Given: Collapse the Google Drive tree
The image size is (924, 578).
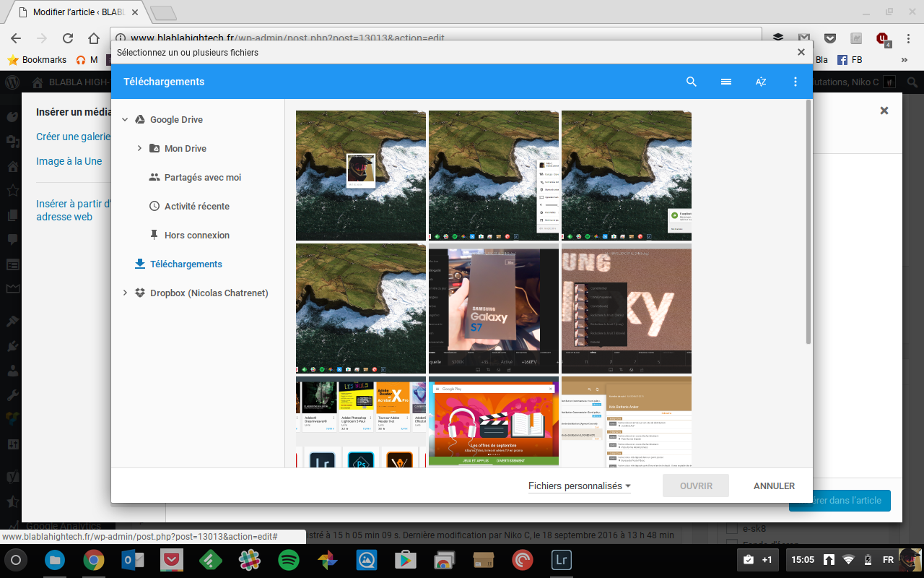Looking at the screenshot, I should pyautogui.click(x=125, y=120).
